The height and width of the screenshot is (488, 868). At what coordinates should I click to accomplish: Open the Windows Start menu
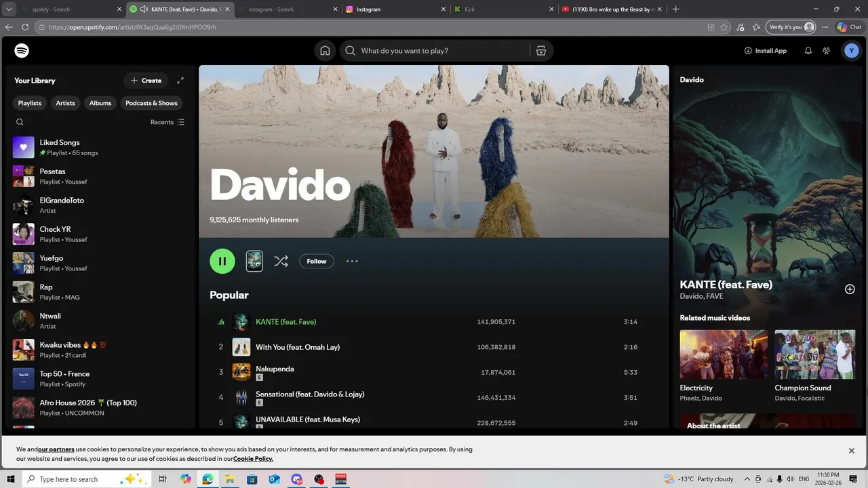(x=11, y=479)
